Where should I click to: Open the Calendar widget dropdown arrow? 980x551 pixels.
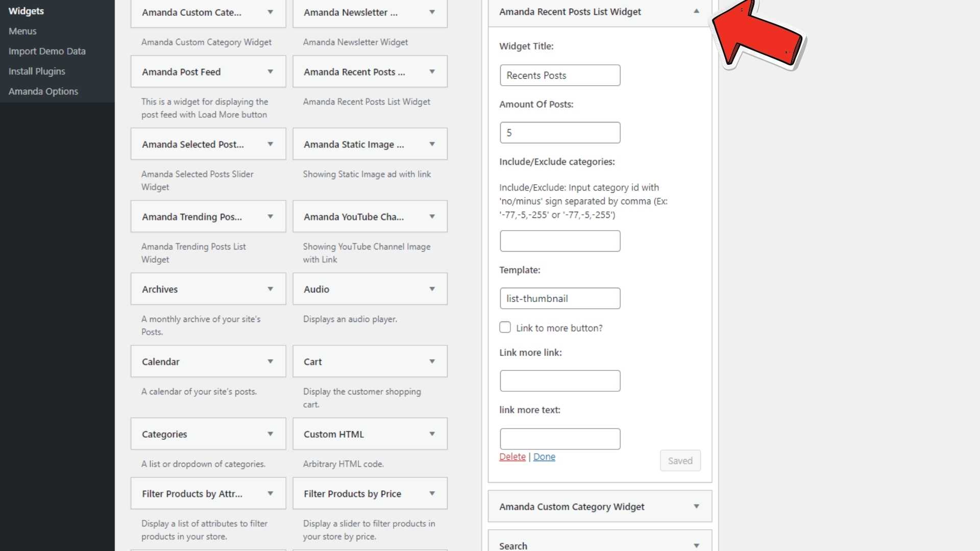click(270, 362)
